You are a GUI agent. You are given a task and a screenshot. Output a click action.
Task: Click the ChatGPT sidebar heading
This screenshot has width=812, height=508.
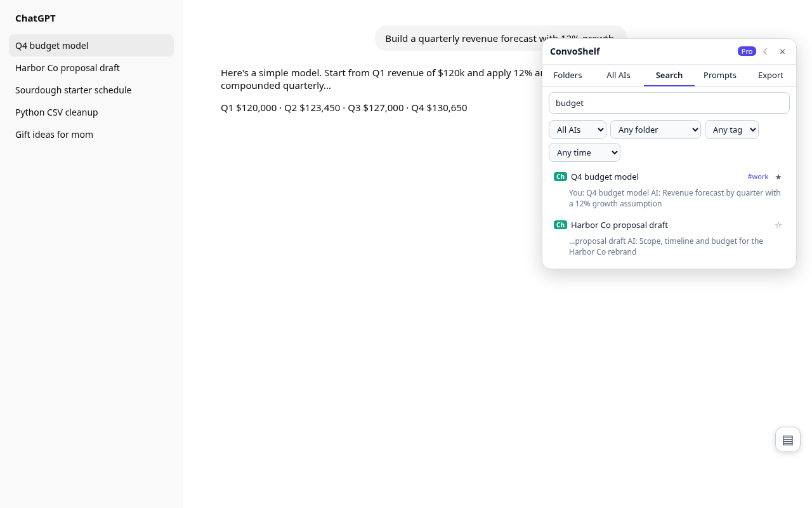(36, 18)
